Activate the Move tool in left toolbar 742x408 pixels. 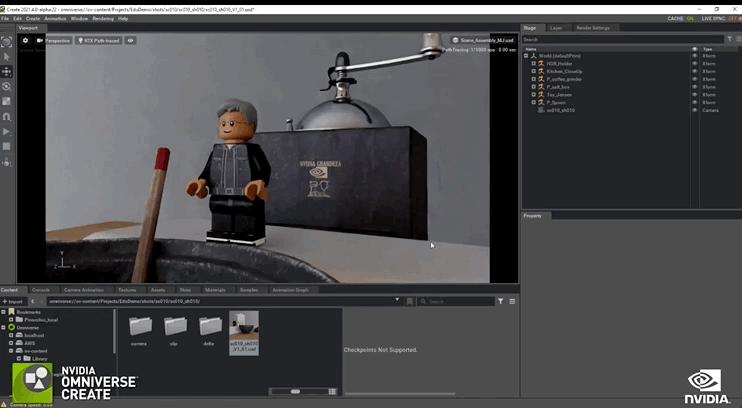[7, 72]
